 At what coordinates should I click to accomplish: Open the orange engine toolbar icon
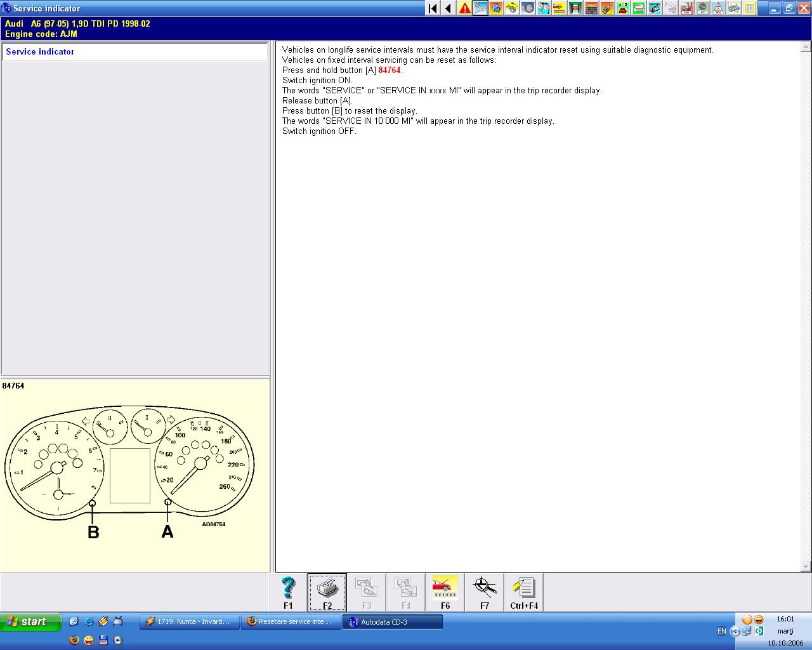point(496,8)
